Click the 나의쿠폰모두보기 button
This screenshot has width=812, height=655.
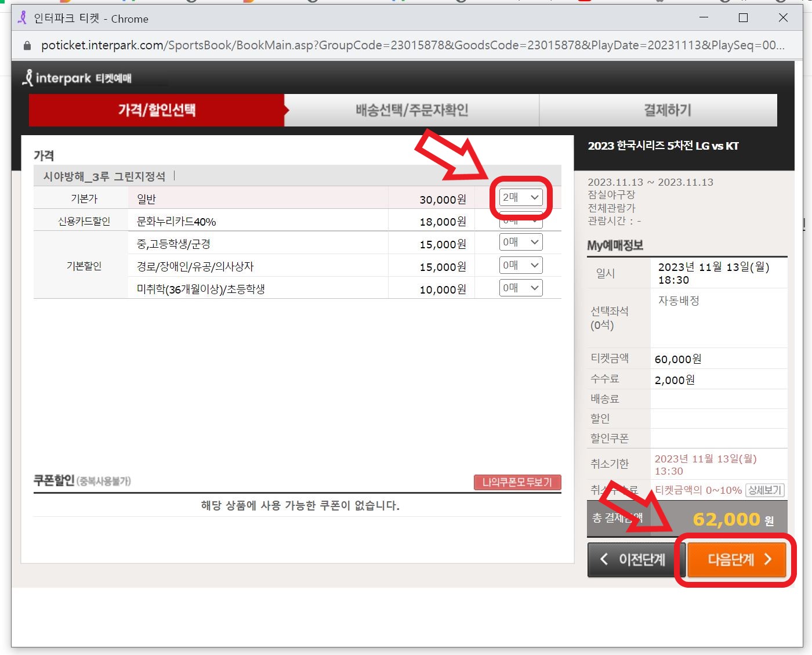coord(517,482)
